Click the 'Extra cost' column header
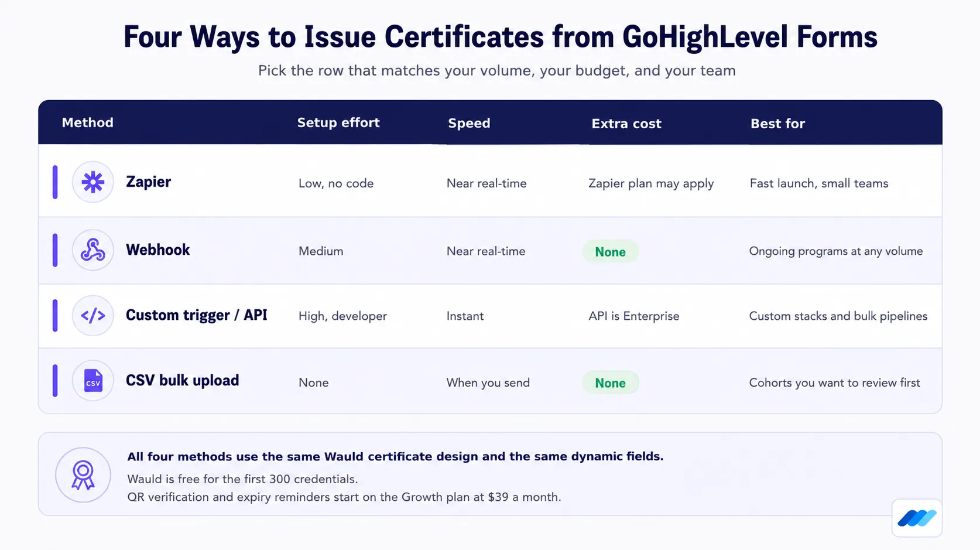The width and height of the screenshot is (980, 550). [626, 124]
